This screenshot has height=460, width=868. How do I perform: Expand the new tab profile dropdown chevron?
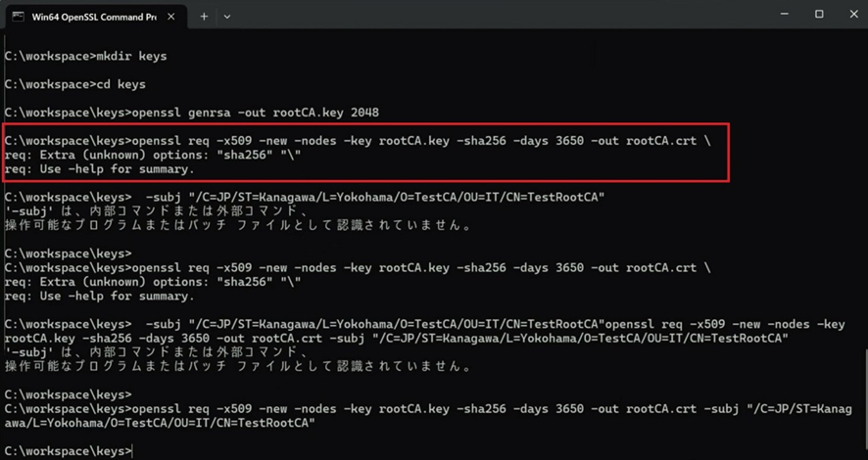tap(227, 16)
